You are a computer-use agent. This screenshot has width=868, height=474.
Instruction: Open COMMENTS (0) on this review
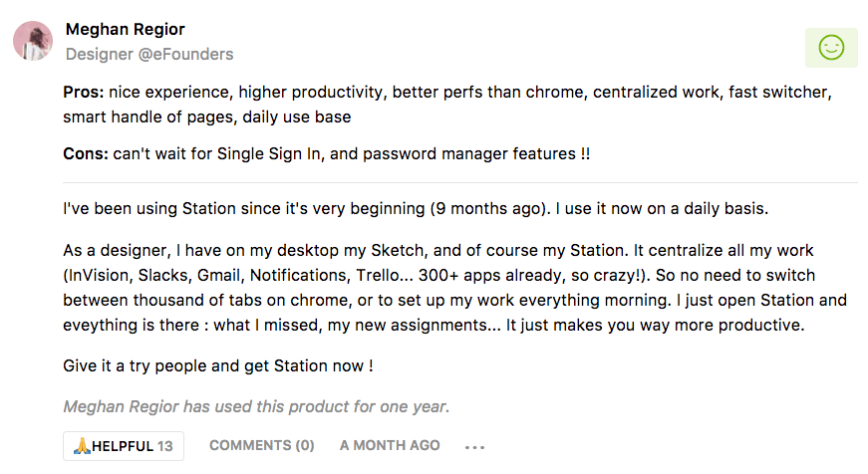pyautogui.click(x=261, y=446)
